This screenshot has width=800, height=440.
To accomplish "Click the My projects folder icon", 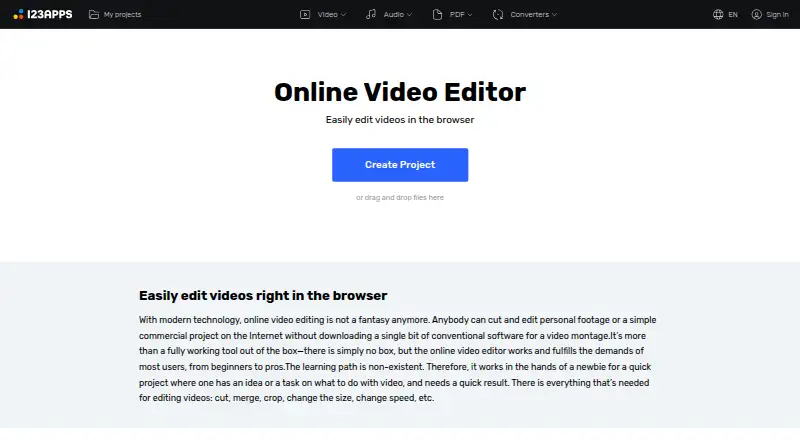I will pos(94,14).
